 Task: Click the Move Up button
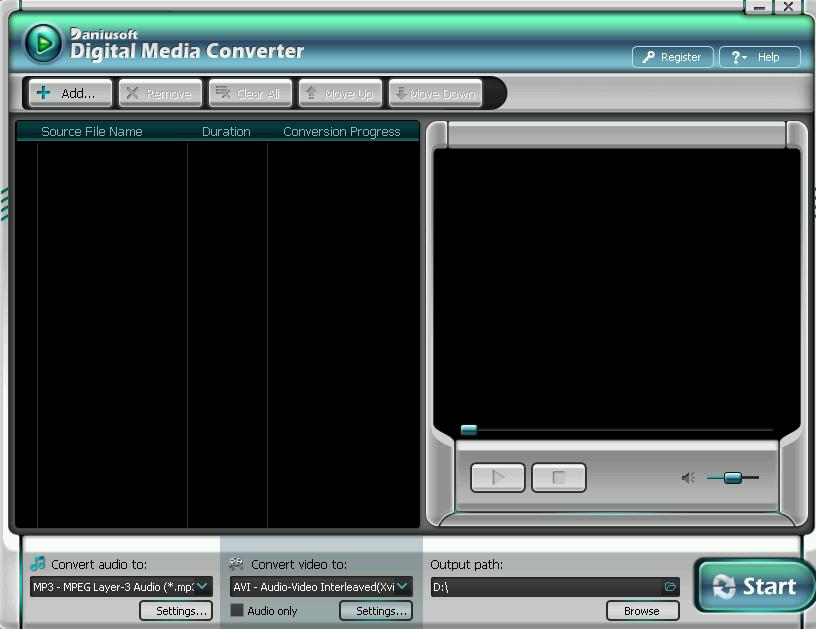click(341, 93)
